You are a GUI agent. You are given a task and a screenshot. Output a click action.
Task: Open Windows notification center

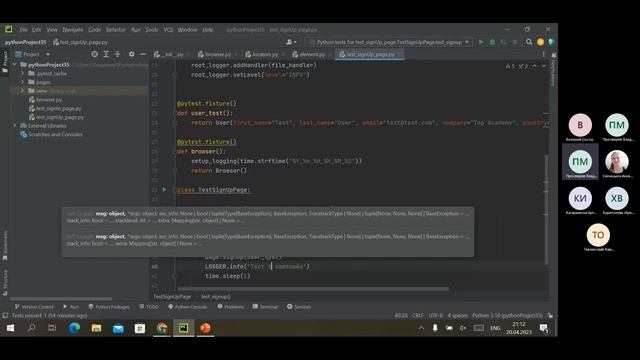[544, 328]
